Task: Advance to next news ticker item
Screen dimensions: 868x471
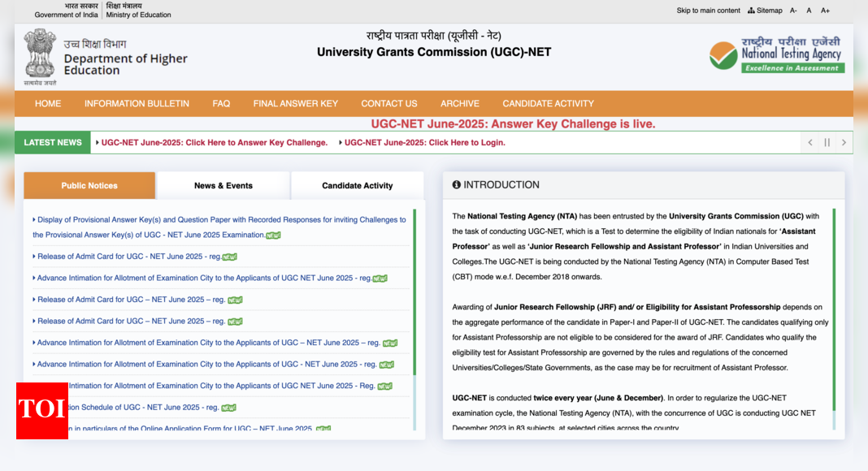Action: 844,142
